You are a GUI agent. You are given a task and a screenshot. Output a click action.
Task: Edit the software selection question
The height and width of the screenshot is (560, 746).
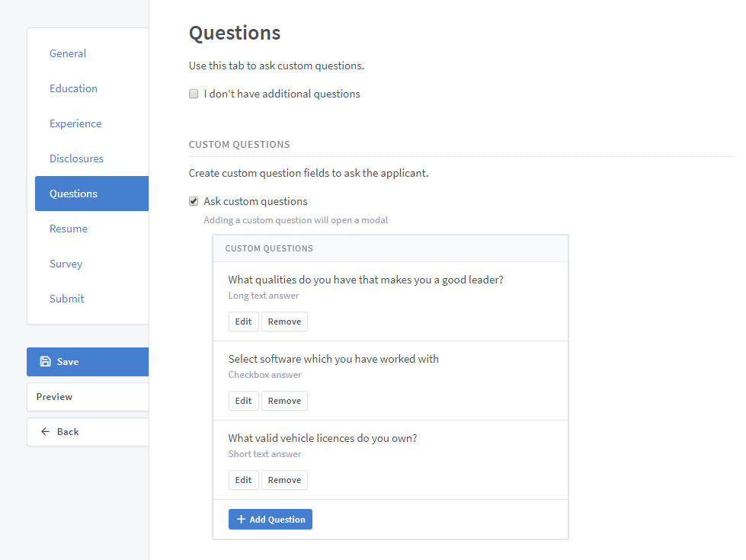click(243, 401)
